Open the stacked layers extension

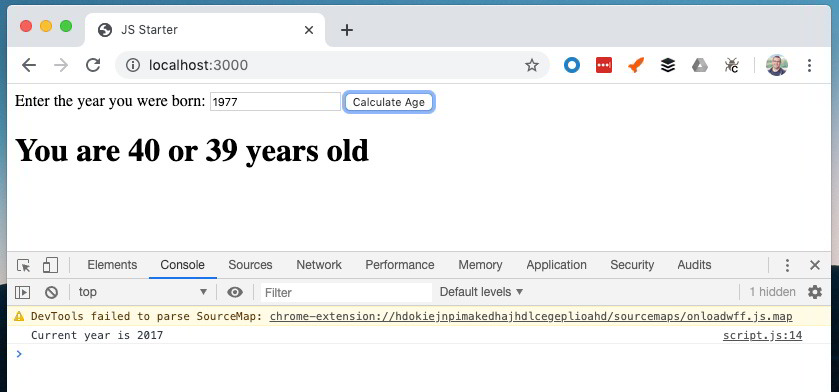[668, 65]
